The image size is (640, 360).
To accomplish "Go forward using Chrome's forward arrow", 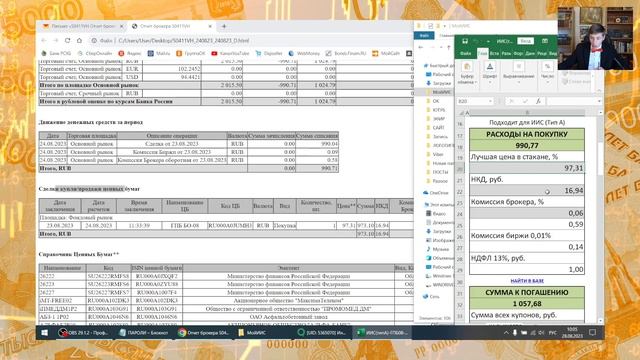I will [56, 40].
